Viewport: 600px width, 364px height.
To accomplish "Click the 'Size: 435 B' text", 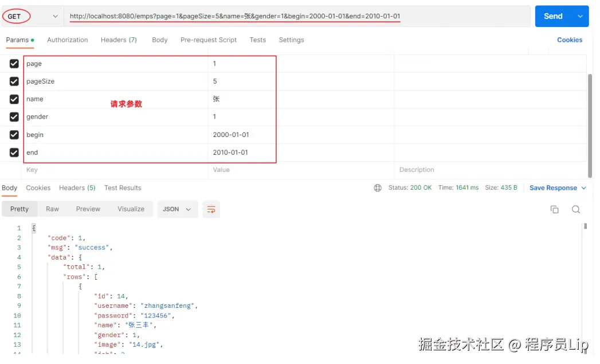I will coord(501,188).
